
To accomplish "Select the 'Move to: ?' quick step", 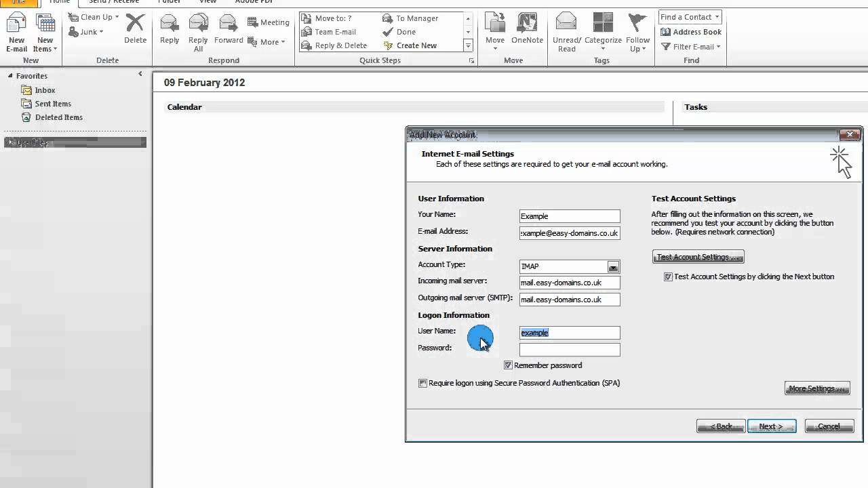I will 328,18.
